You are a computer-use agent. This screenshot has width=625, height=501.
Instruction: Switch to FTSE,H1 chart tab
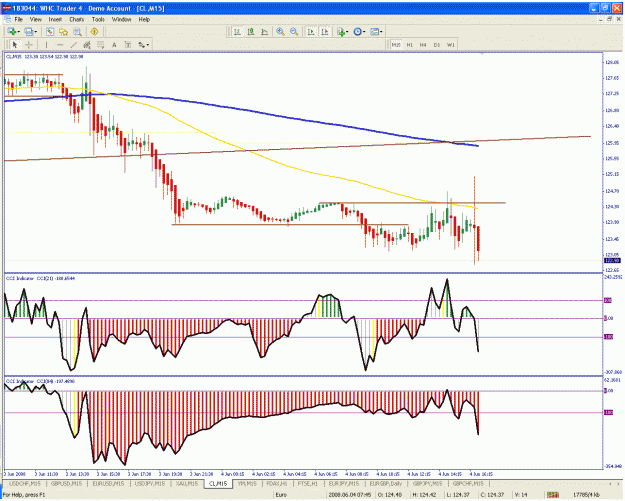307,483
